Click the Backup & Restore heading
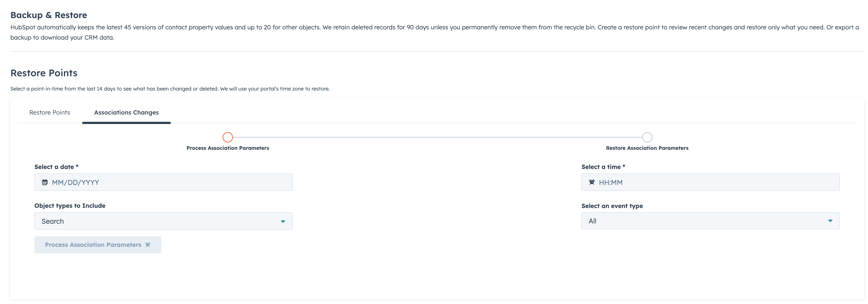 (x=49, y=15)
